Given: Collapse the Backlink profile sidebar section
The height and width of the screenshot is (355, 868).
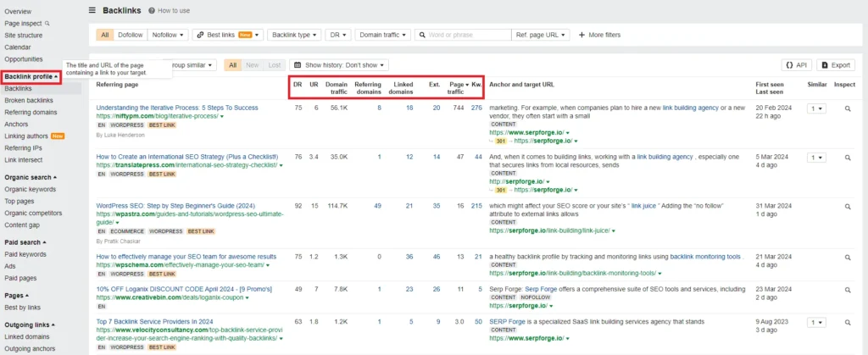Looking at the screenshot, I should [x=31, y=77].
